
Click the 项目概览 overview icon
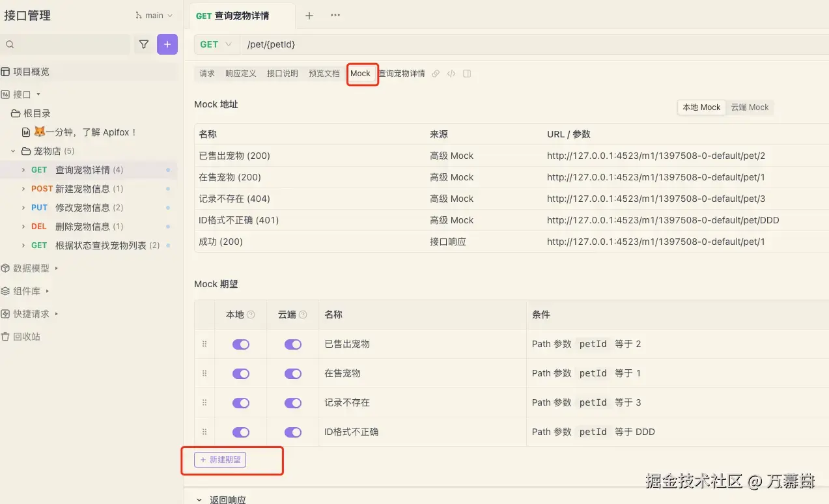tap(5, 72)
